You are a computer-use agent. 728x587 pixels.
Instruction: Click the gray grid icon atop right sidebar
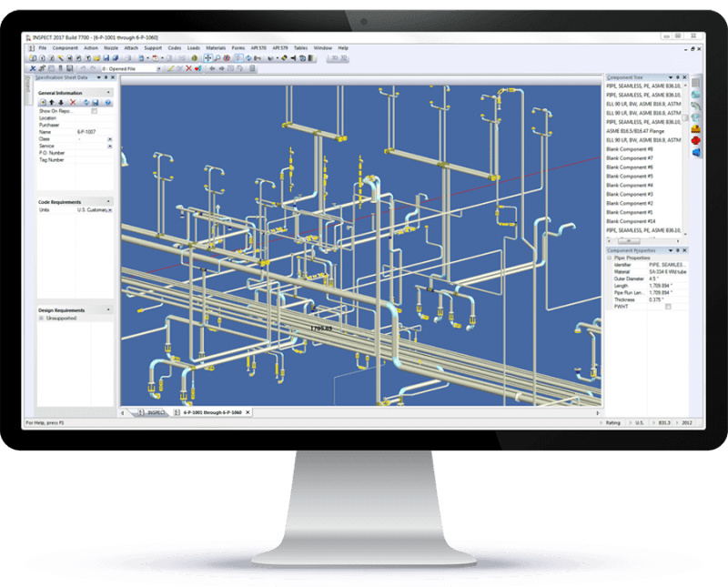[695, 83]
